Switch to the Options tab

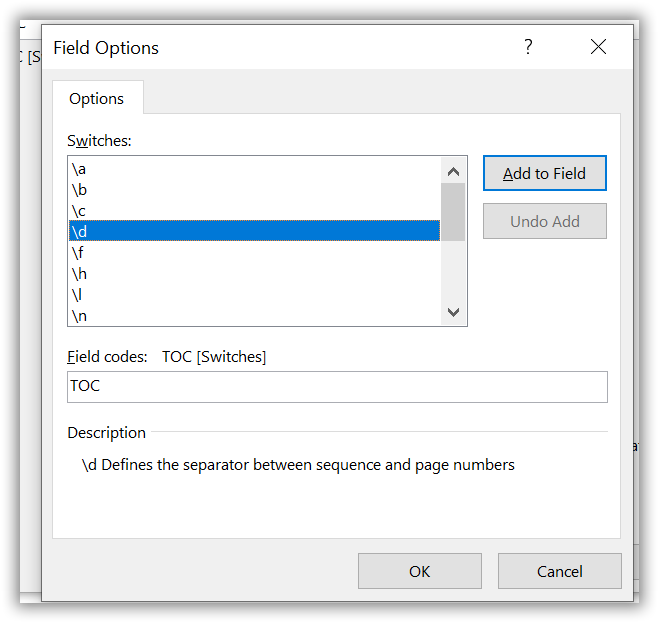point(97,98)
